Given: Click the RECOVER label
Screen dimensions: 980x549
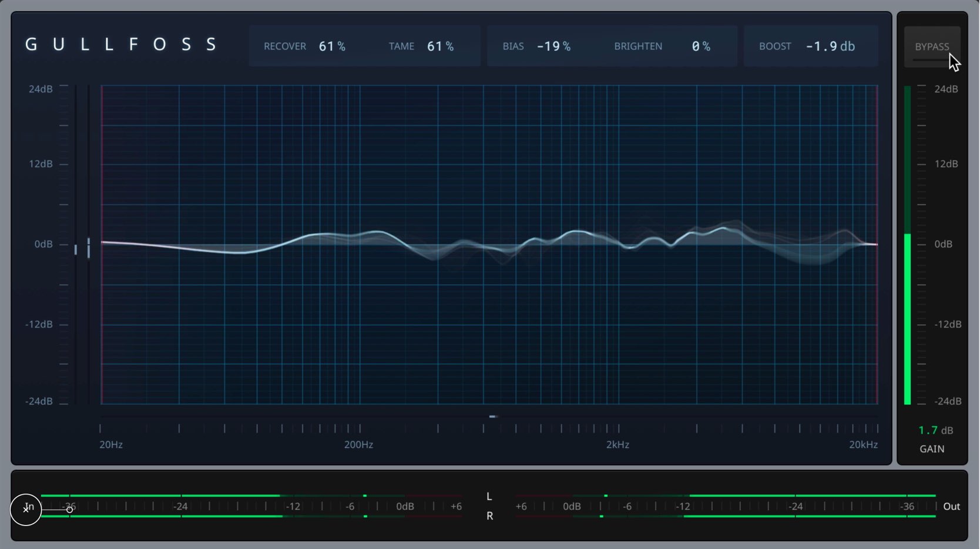Looking at the screenshot, I should pos(285,46).
